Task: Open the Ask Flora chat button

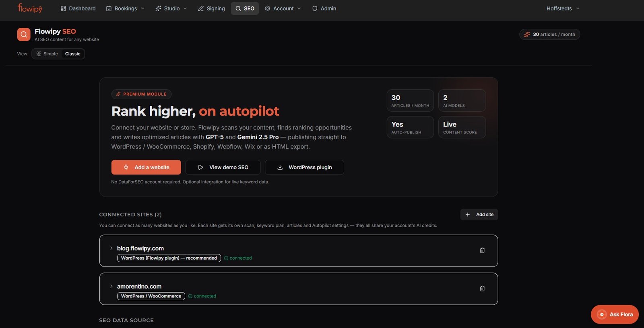Action: (x=615, y=314)
